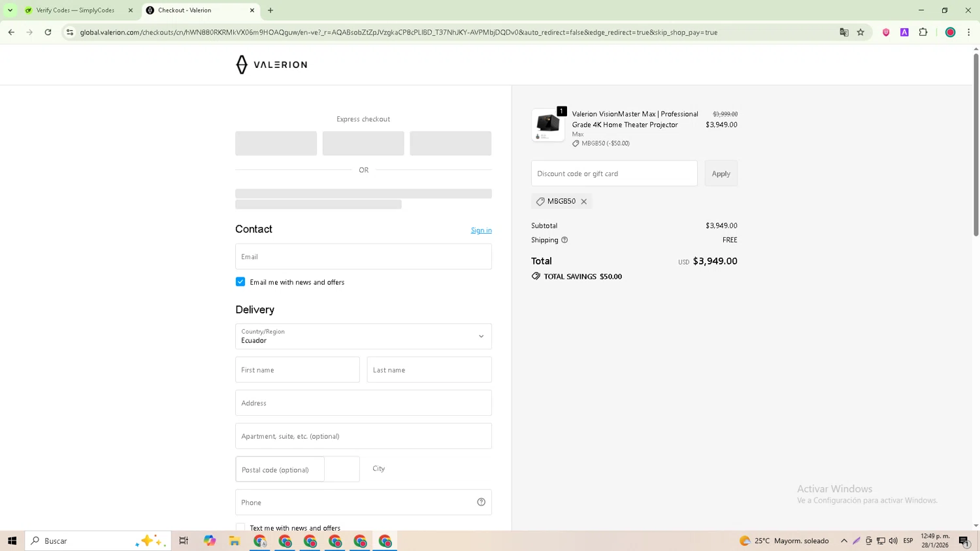Open Chrome three-dot menu
The width and height of the screenshot is (980, 551).
969,32
